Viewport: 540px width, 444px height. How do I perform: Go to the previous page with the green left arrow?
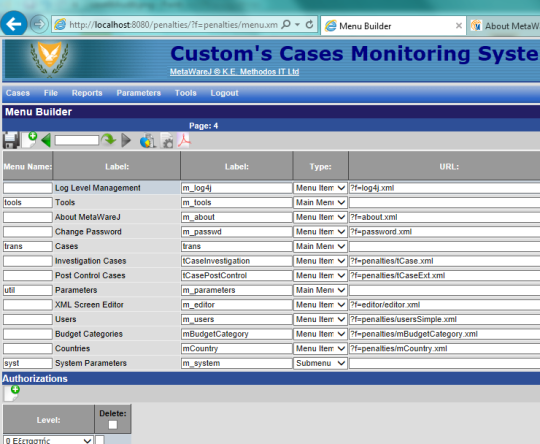point(46,140)
